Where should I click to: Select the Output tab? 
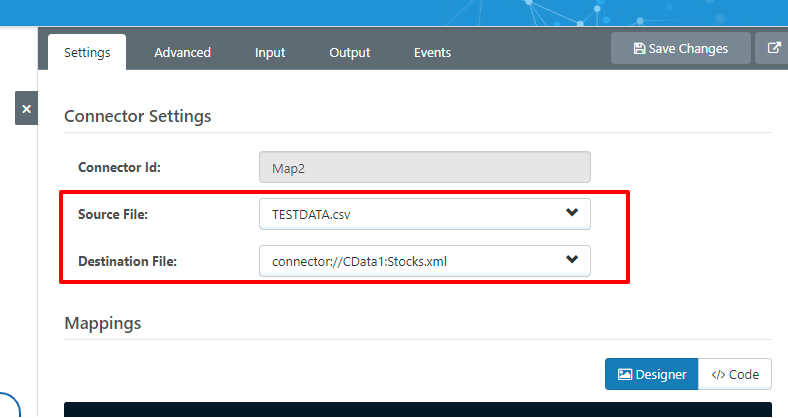(x=350, y=53)
